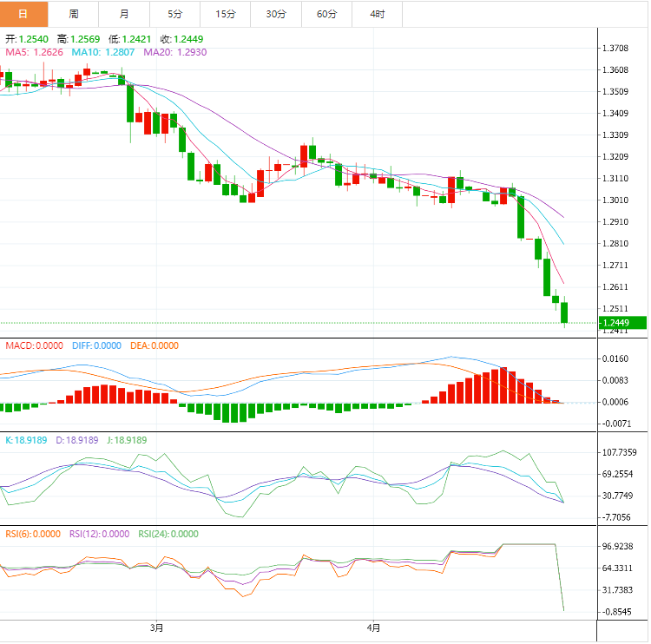Click the 0.0160 MACD axis label

(615, 358)
